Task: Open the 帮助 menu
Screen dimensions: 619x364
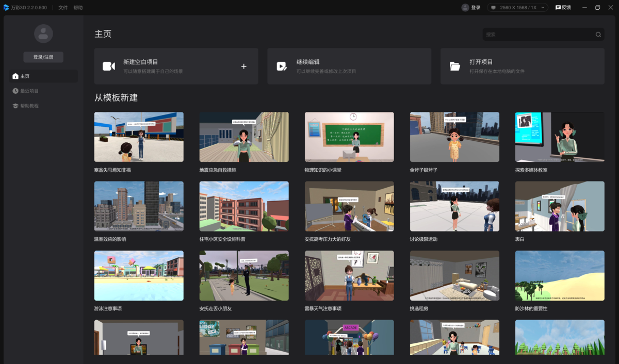Action: tap(78, 7)
